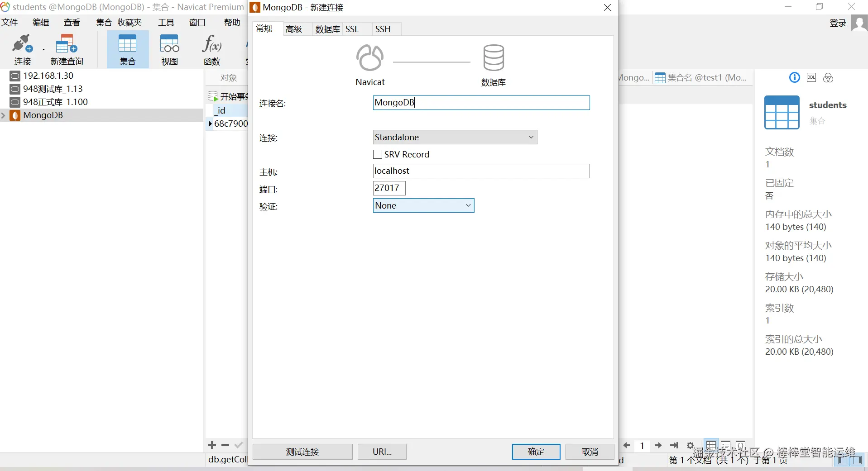This screenshot has height=471, width=868.
Task: Click the three-circles icon in the right panel
Action: click(x=828, y=78)
